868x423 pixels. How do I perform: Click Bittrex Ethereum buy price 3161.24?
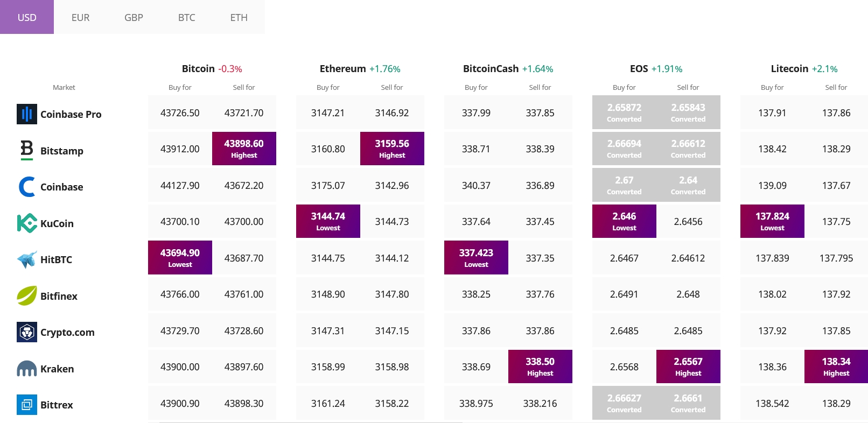(328, 404)
